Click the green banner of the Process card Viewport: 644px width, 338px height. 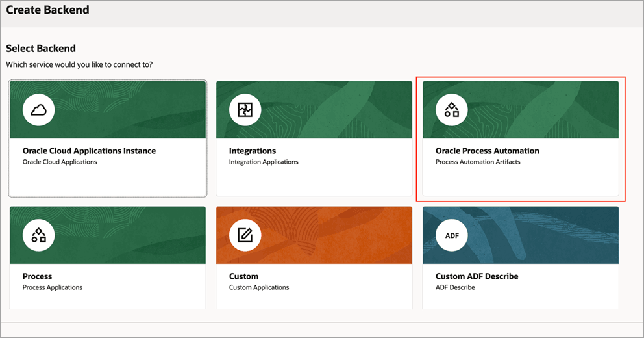coord(108,235)
